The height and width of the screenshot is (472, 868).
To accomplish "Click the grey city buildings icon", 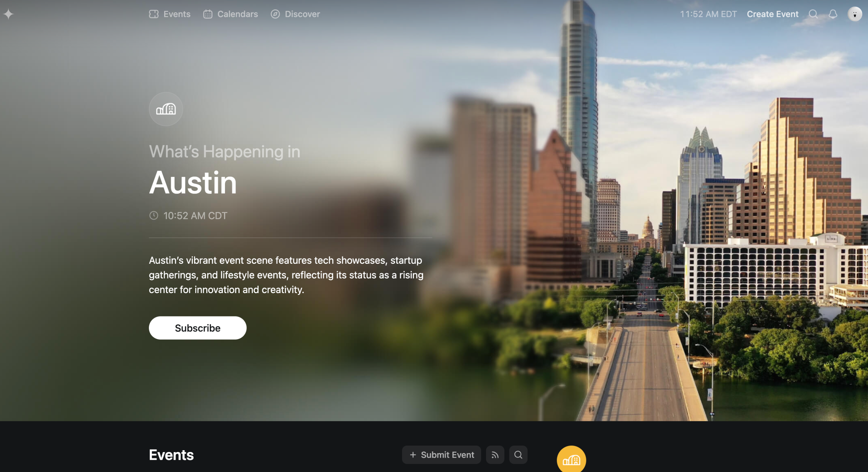I will pos(166,109).
